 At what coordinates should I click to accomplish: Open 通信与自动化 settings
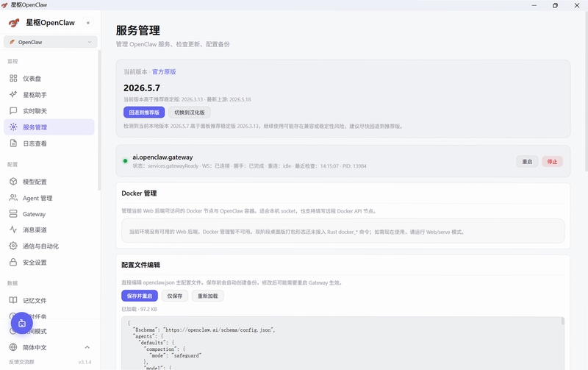tap(49, 246)
